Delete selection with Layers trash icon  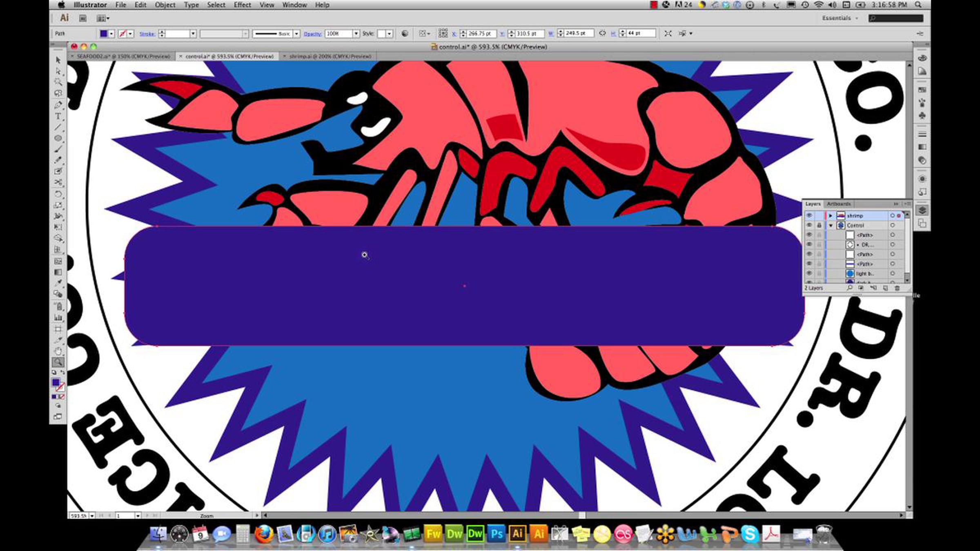point(897,288)
